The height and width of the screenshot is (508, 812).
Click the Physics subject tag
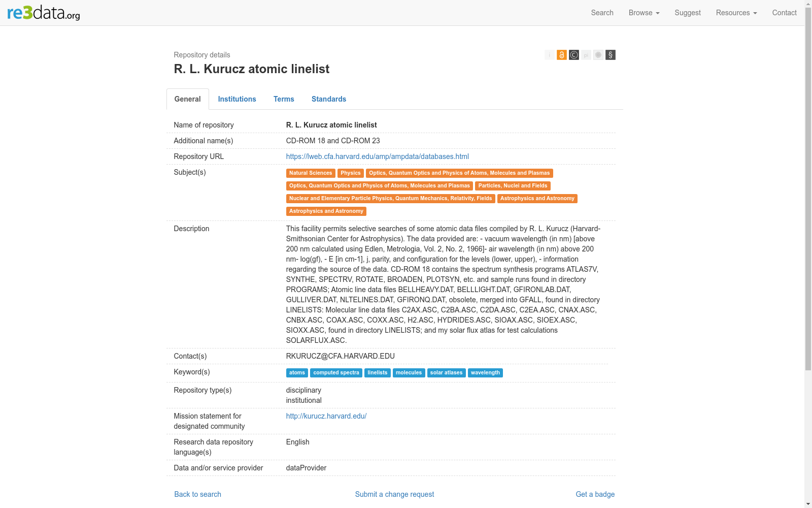pyautogui.click(x=351, y=173)
